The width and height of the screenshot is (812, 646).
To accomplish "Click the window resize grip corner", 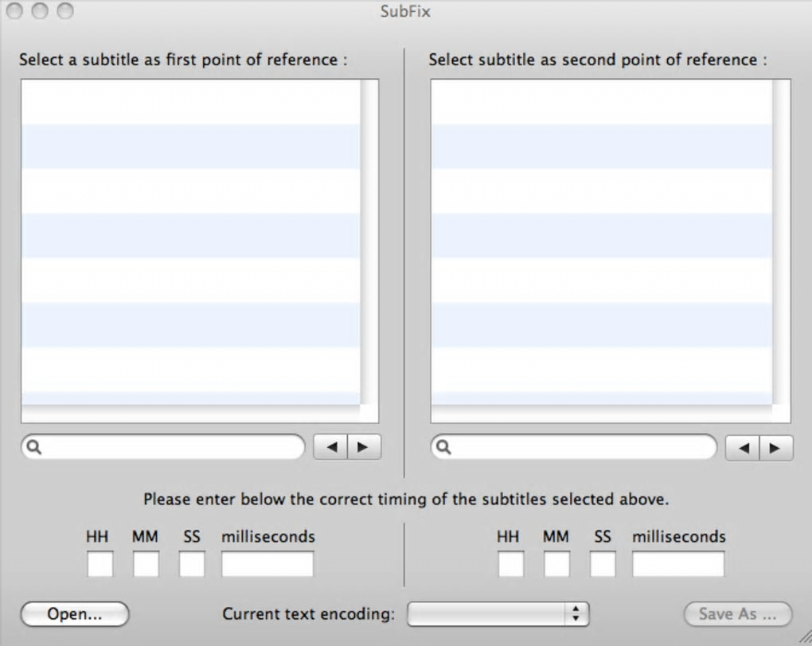I will (804, 638).
